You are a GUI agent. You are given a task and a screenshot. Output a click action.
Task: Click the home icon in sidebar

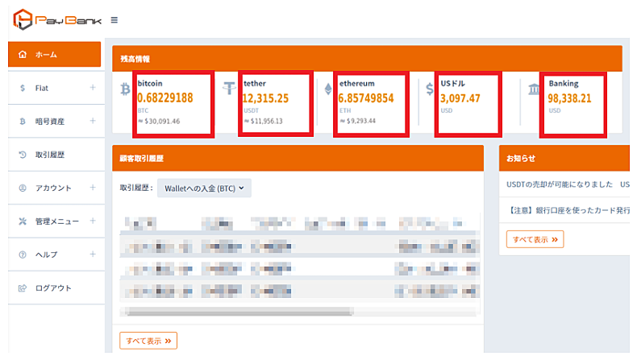(23, 55)
